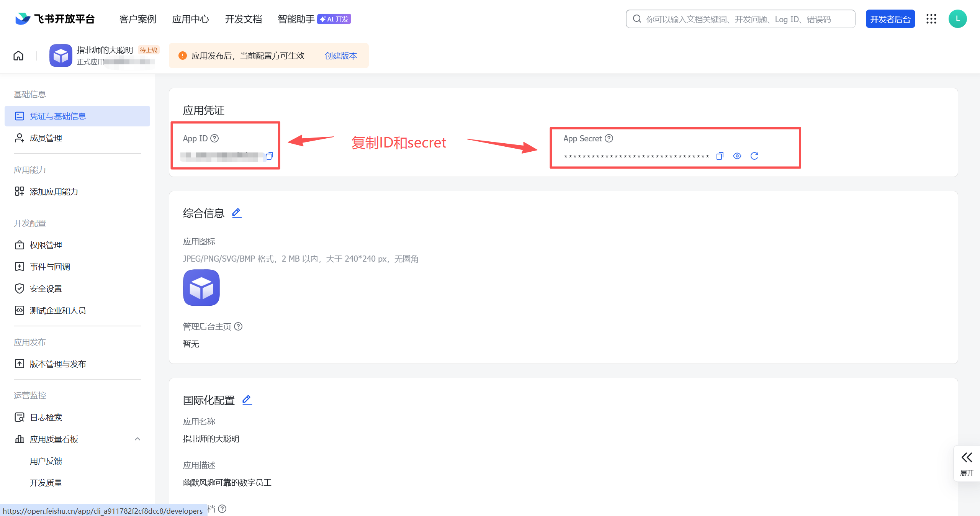Copy the App Secret value
This screenshot has width=980, height=516.
tap(720, 156)
